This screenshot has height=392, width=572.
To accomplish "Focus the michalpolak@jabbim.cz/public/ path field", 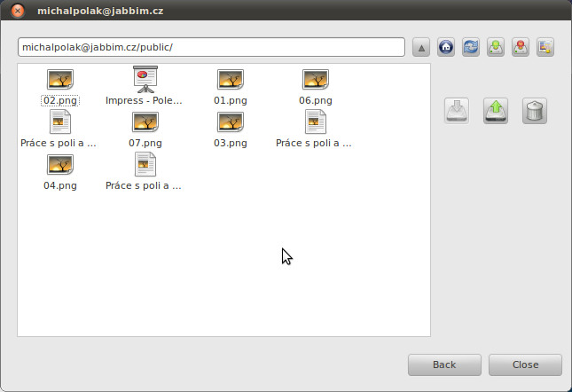I will 211,47.
